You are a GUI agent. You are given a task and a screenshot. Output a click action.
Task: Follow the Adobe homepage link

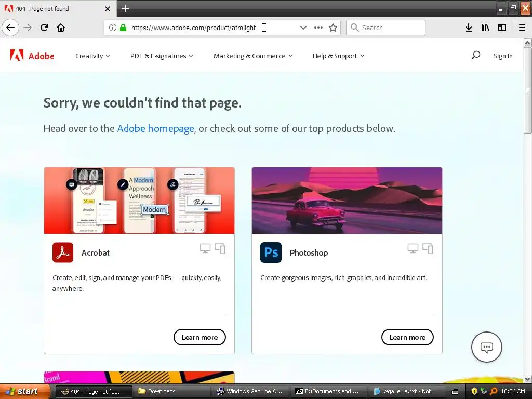point(155,129)
